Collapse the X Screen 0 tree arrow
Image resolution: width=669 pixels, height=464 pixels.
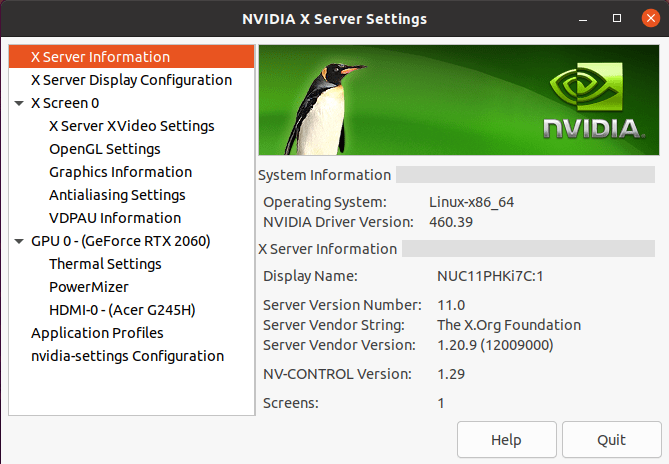pyautogui.click(x=19, y=103)
